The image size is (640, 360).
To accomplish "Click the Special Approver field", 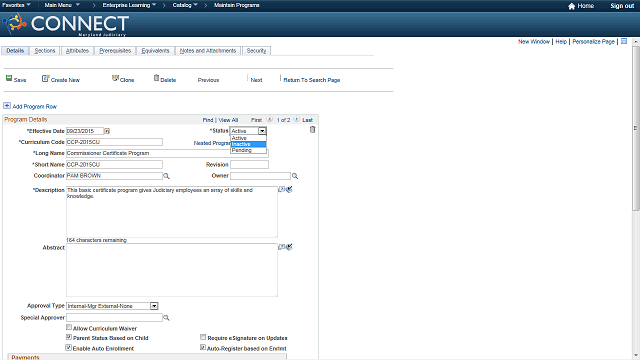I will coord(114,318).
